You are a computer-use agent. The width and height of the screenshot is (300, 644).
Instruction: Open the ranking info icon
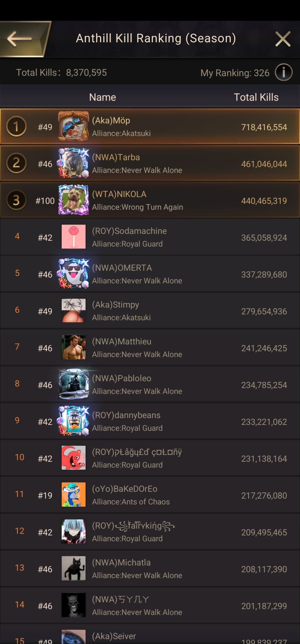point(283,73)
